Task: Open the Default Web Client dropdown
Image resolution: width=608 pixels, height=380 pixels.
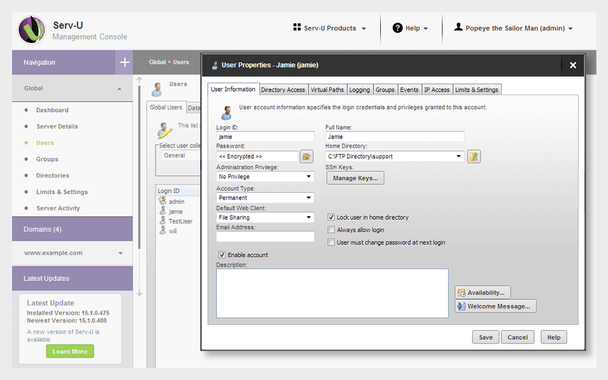Action: tap(265, 218)
